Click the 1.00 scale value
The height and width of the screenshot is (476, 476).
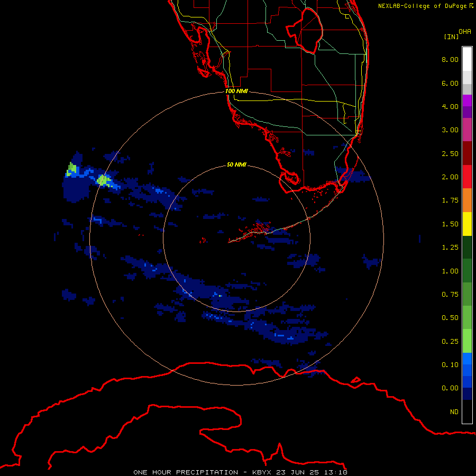[x=450, y=271]
